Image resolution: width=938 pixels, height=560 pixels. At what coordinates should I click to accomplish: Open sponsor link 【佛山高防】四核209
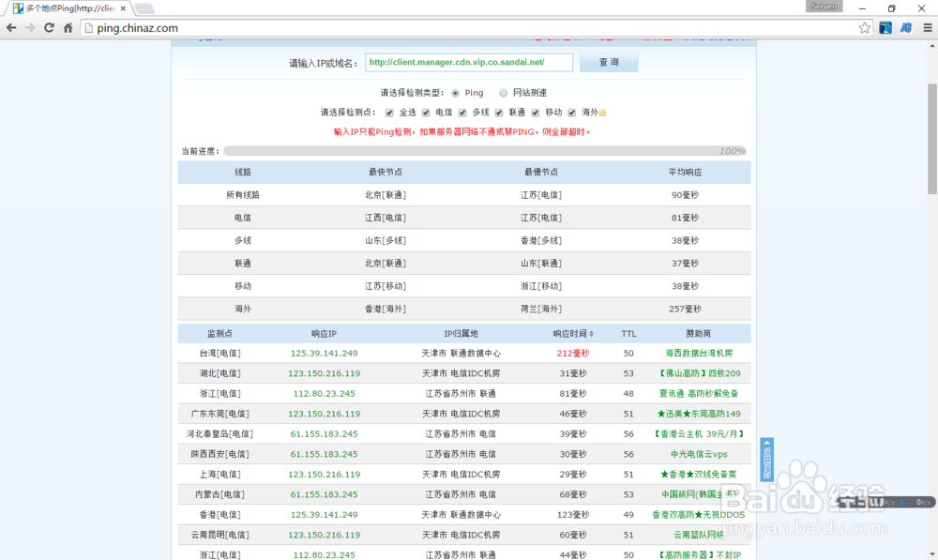(699, 373)
